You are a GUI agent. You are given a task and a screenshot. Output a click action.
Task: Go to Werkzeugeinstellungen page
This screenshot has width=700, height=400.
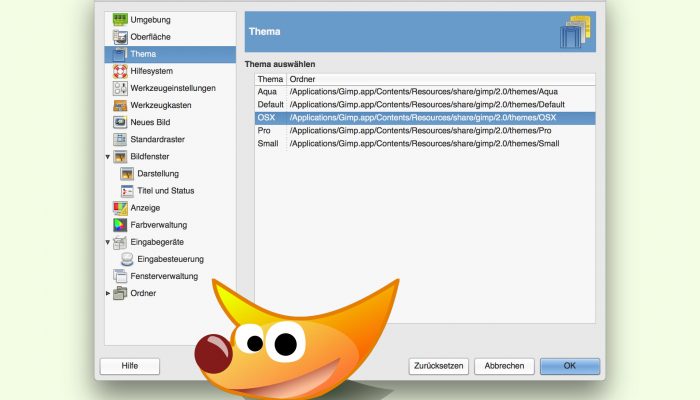pos(173,88)
